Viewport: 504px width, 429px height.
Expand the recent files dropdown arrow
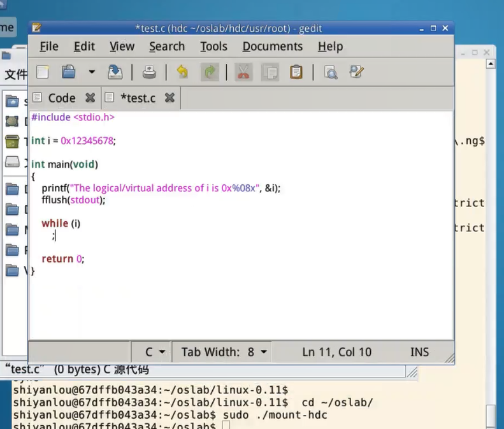(92, 72)
